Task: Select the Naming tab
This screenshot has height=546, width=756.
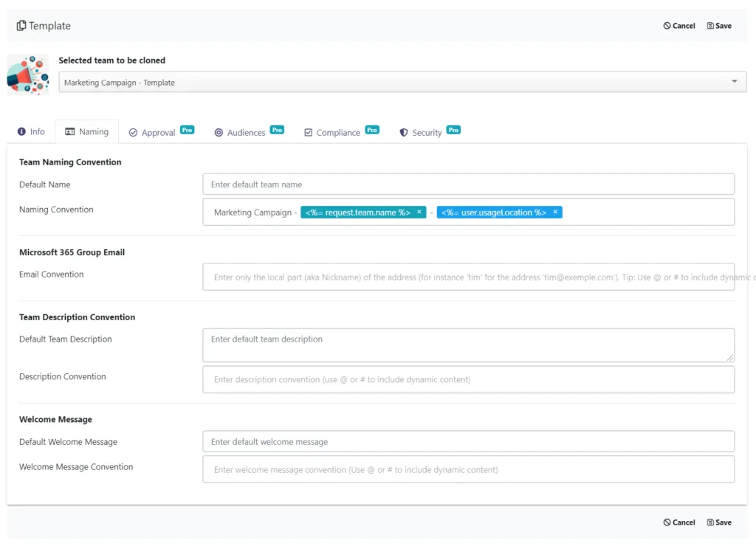Action: coord(87,131)
